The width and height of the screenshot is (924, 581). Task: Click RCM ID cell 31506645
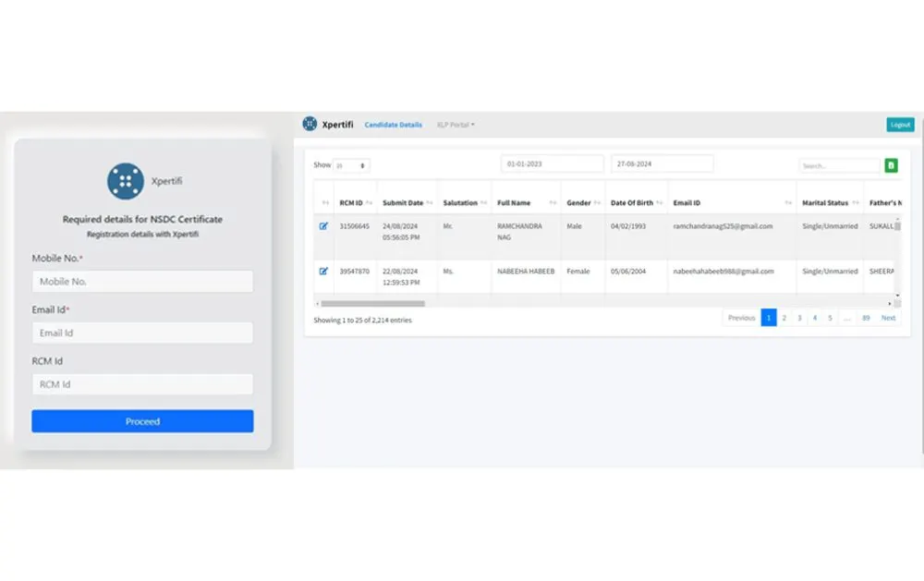(x=354, y=226)
